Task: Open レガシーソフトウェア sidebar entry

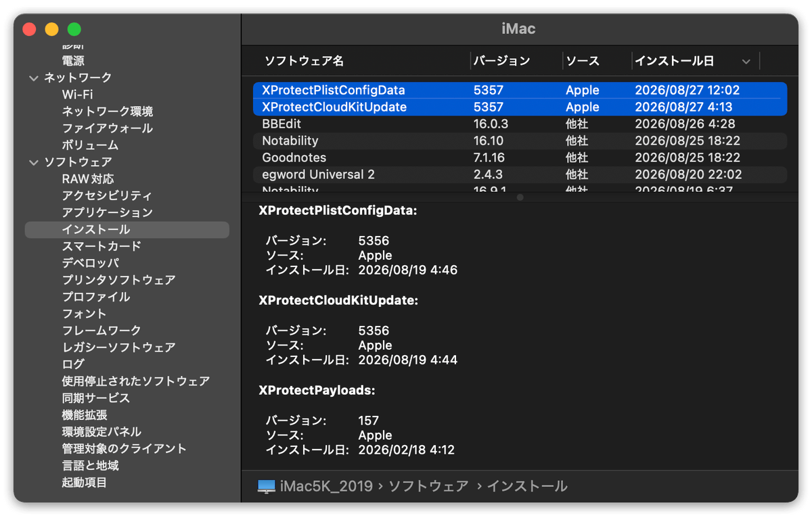Action: click(118, 348)
